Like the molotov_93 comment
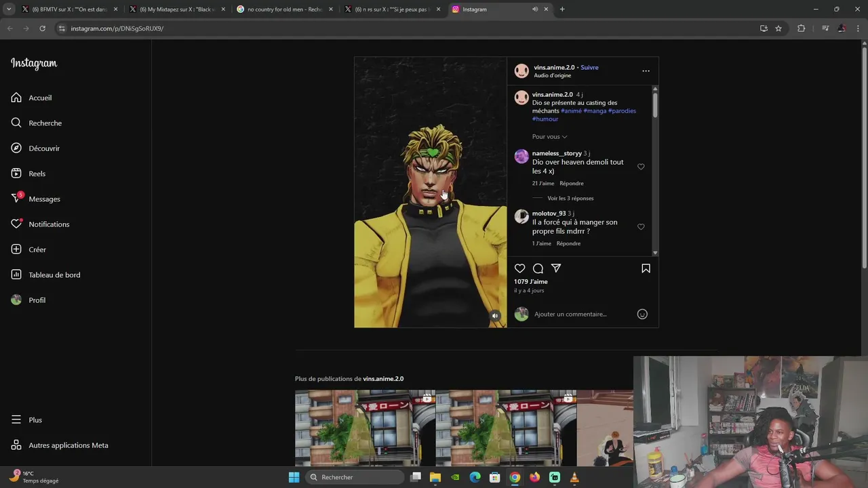The width and height of the screenshot is (868, 488). tap(641, 227)
